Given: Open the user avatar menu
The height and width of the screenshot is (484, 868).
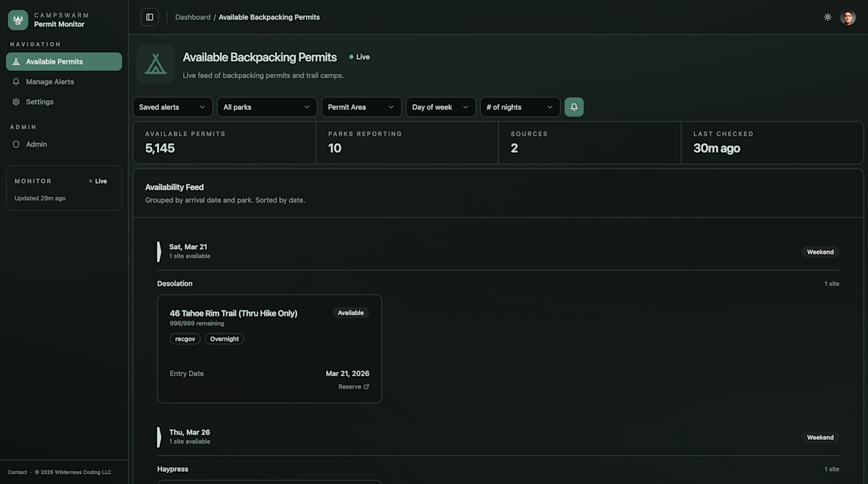Looking at the screenshot, I should (848, 17).
